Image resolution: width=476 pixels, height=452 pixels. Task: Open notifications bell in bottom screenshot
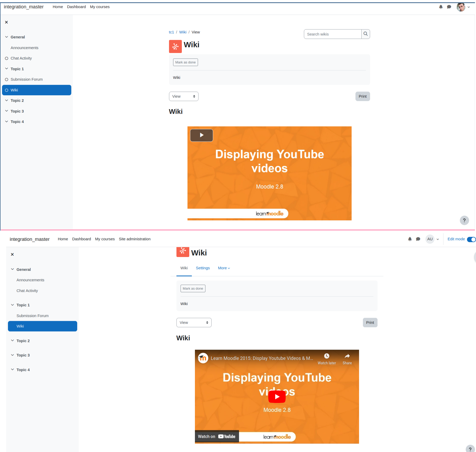point(410,239)
